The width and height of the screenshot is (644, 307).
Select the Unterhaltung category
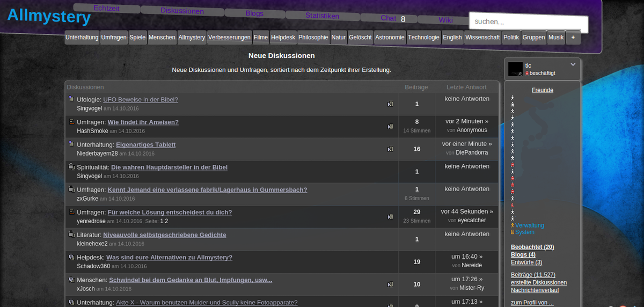[82, 38]
